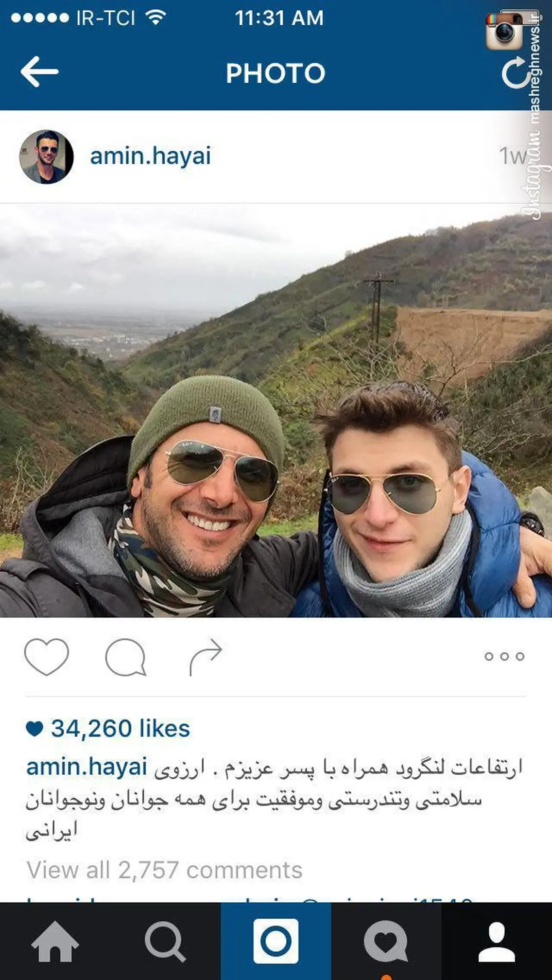The width and height of the screenshot is (552, 980).
Task: Tap the selfie photo of the two men
Action: tap(276, 411)
